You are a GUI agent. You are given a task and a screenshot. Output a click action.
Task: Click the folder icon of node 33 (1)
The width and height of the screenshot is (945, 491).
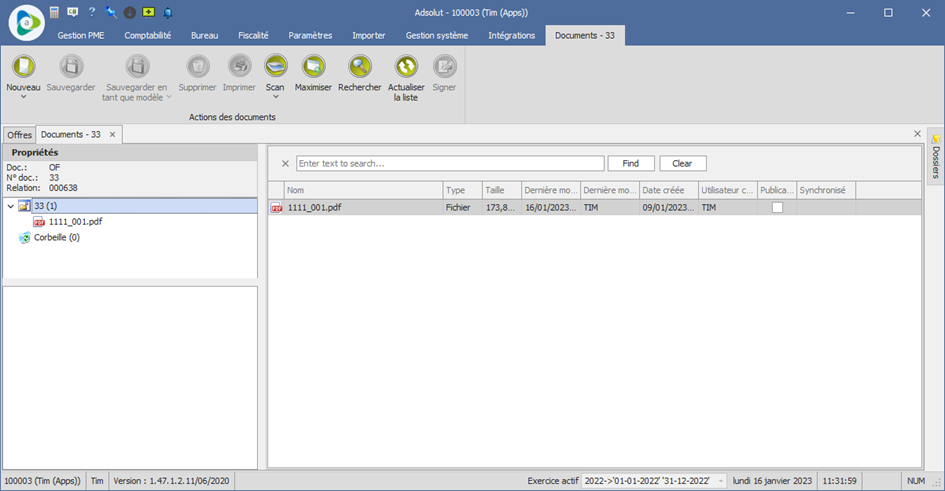click(24, 206)
